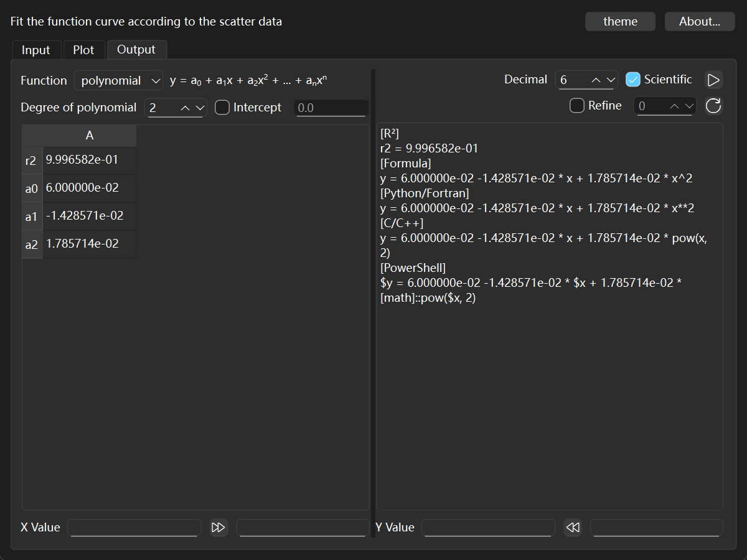Decrease Degree of polynomial with down arrow
This screenshot has width=747, height=560.
(x=199, y=108)
